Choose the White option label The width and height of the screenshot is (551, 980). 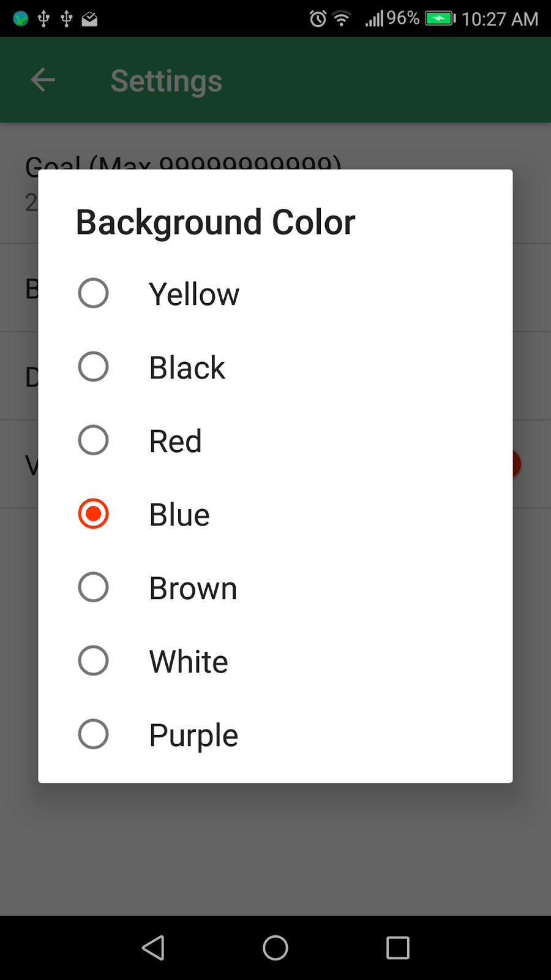(x=189, y=661)
